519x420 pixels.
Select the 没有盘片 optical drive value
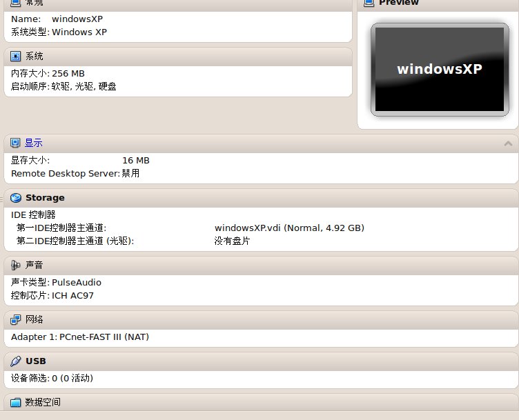click(x=232, y=241)
